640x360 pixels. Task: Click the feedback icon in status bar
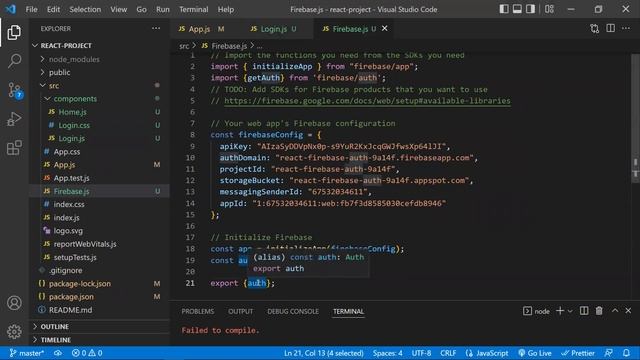pyautogui.click(x=609, y=353)
